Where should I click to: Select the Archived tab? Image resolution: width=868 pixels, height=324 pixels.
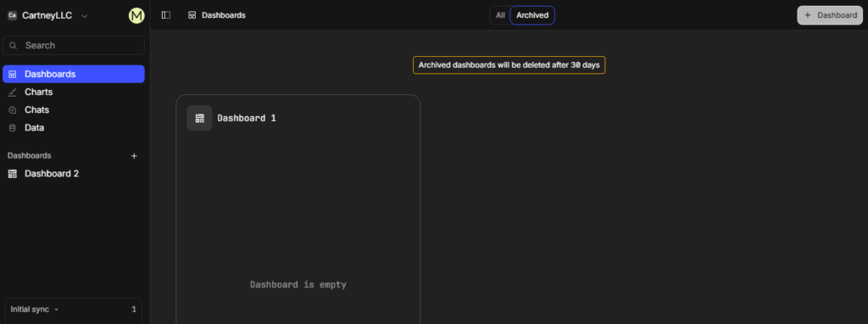pyautogui.click(x=532, y=15)
